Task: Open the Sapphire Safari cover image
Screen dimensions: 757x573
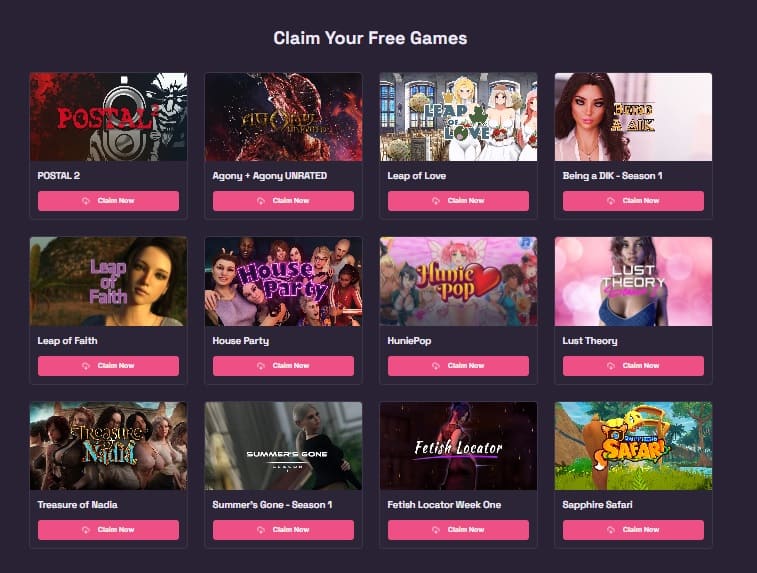Action: 633,446
